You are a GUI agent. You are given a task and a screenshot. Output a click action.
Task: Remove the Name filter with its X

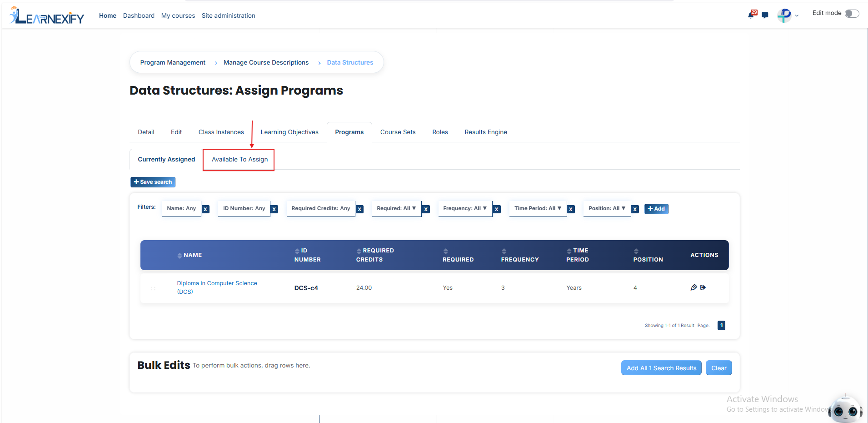pos(206,209)
